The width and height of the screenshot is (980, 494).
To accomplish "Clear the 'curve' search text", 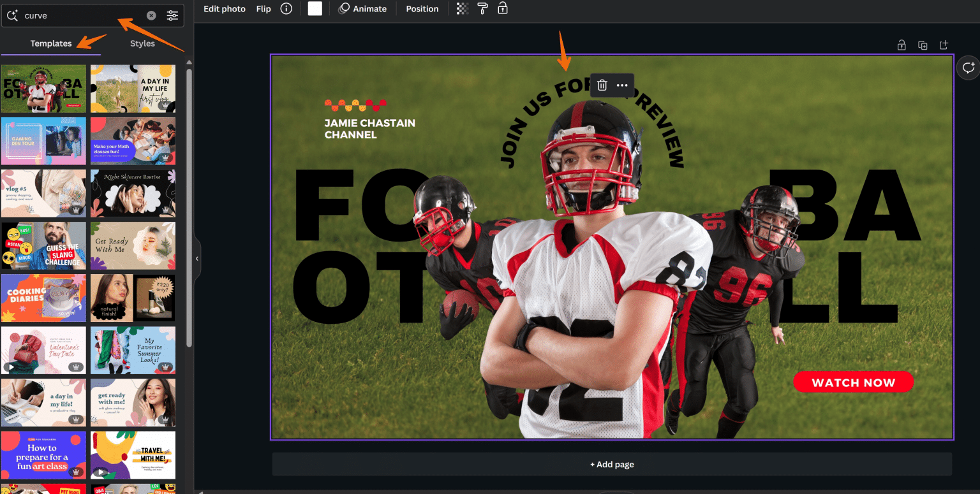I will pyautogui.click(x=151, y=16).
